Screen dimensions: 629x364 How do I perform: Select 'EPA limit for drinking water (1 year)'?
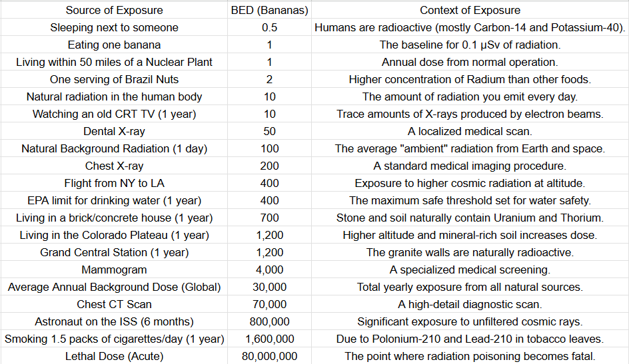click(x=114, y=200)
